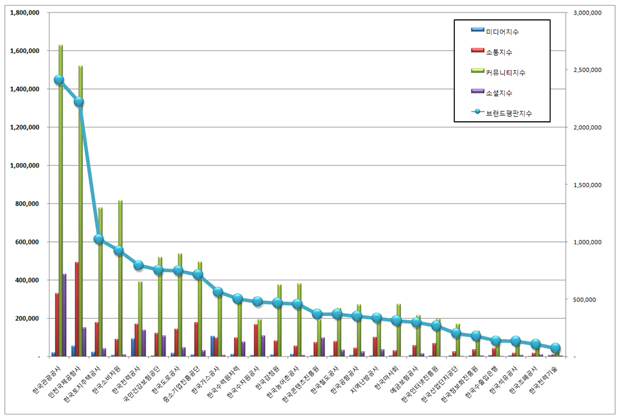This screenshot has height=420, width=620.
Task: Select the purple bar for 한국관광공사
Action: coord(64,315)
